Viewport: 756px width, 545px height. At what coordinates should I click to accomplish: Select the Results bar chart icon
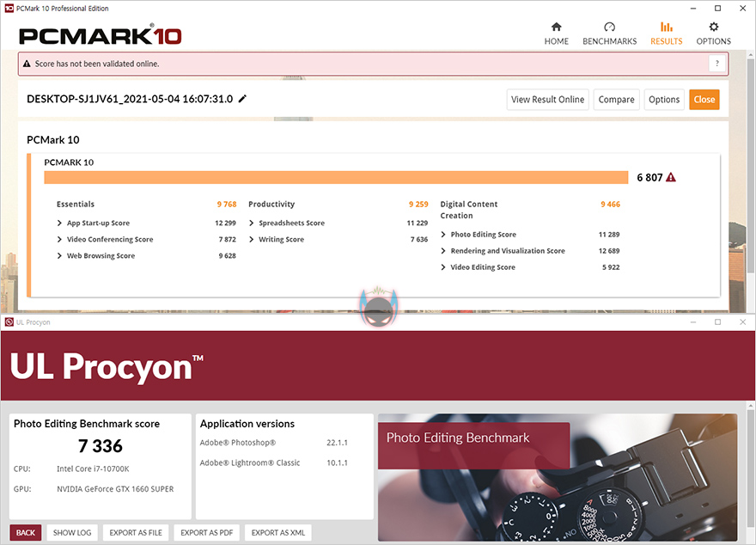pyautogui.click(x=667, y=27)
